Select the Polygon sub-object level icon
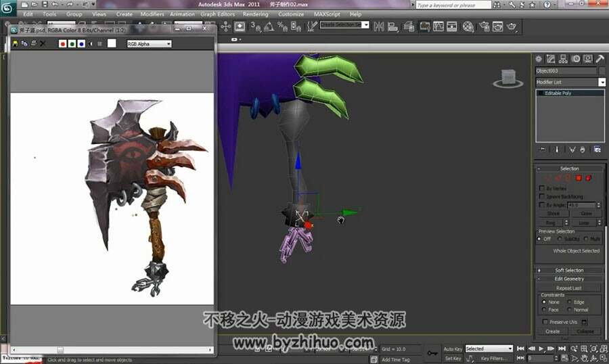Screen dimensions: 609x364 pyautogui.click(x=579, y=178)
